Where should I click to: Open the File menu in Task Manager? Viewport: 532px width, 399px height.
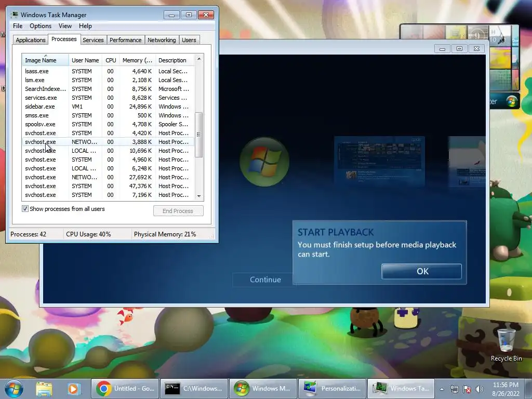18,26
